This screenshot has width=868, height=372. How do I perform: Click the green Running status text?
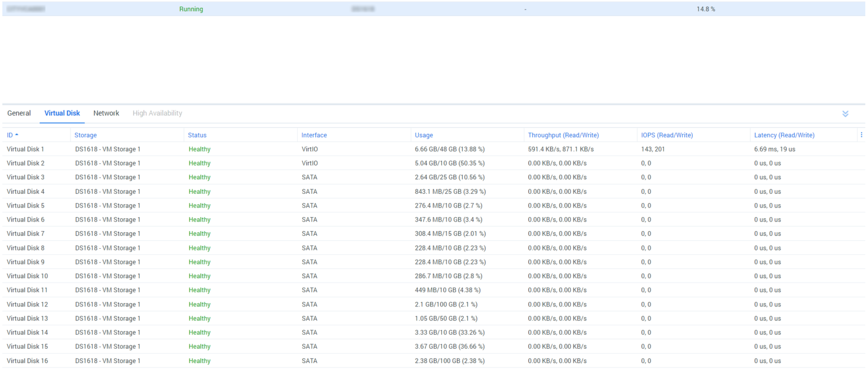pyautogui.click(x=191, y=9)
